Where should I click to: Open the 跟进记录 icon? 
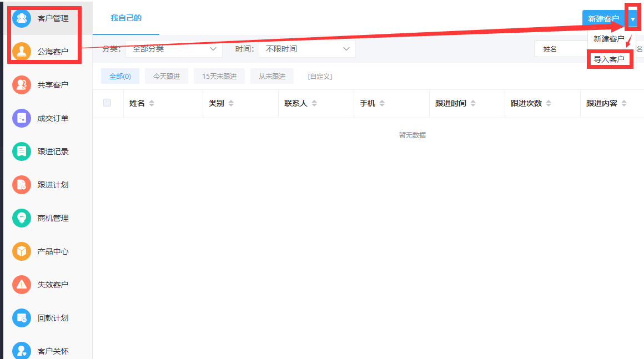point(22,151)
